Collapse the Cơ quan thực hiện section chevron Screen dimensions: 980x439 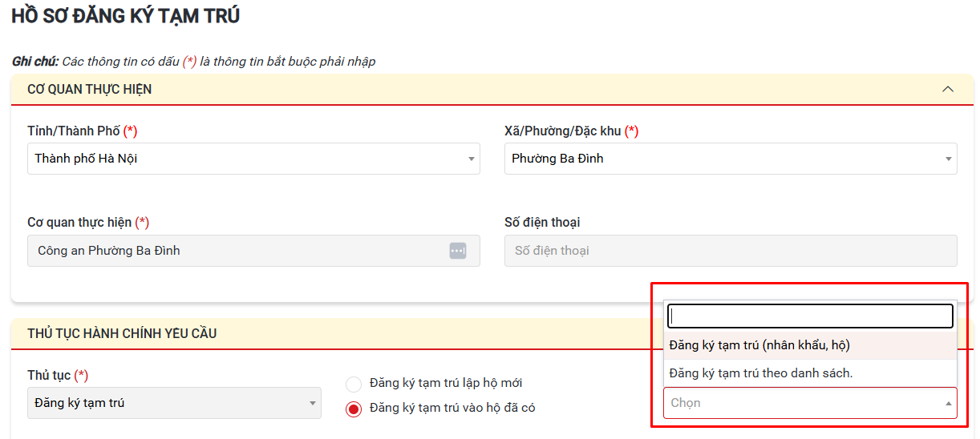click(x=948, y=89)
